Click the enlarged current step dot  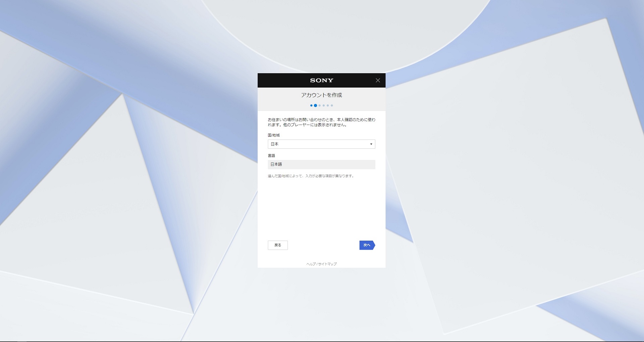(x=315, y=105)
